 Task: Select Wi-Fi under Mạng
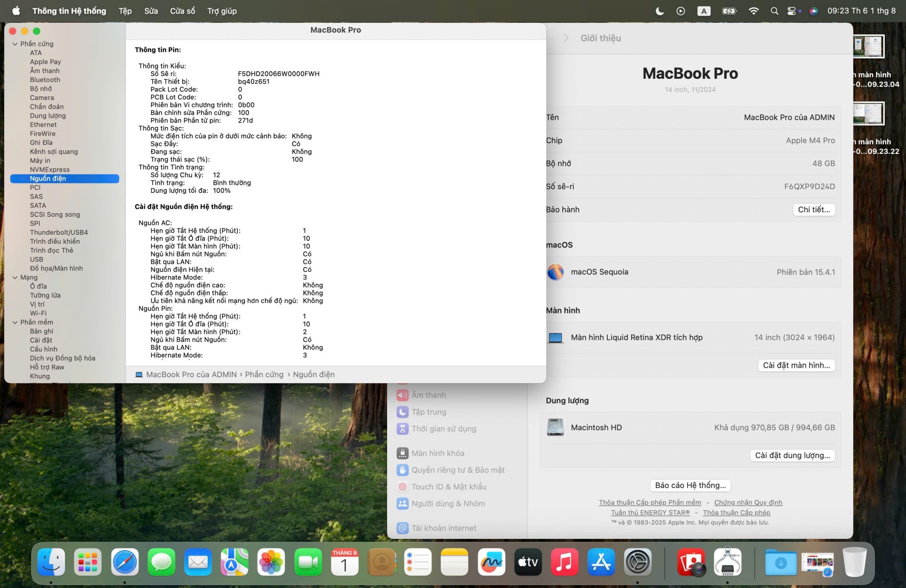click(38, 313)
